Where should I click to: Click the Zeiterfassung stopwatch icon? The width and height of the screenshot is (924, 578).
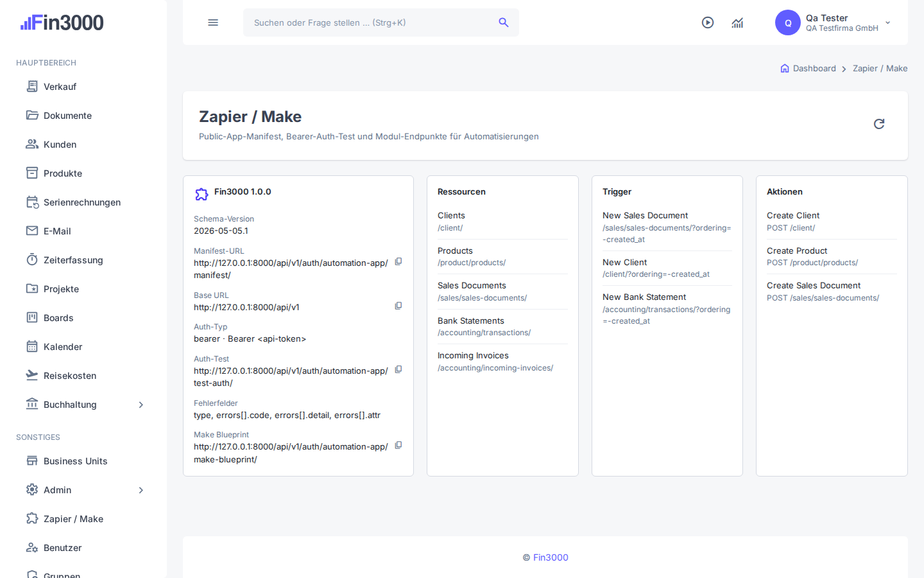tap(32, 259)
